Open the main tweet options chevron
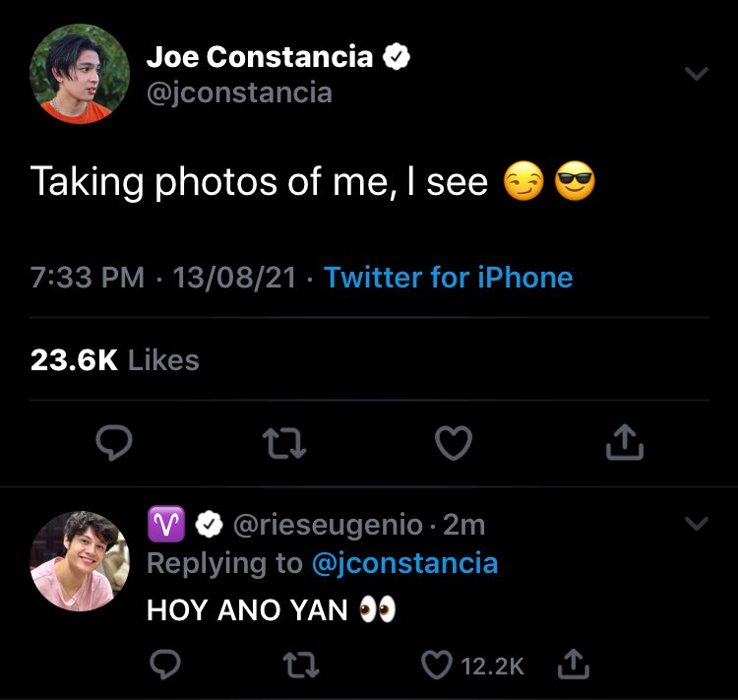 click(x=697, y=74)
